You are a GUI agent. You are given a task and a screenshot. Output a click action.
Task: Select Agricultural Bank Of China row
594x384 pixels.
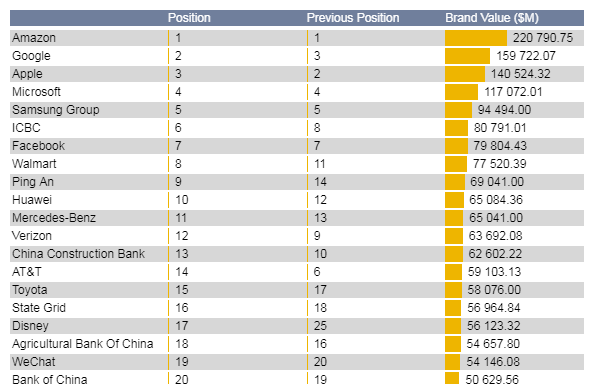(x=297, y=343)
